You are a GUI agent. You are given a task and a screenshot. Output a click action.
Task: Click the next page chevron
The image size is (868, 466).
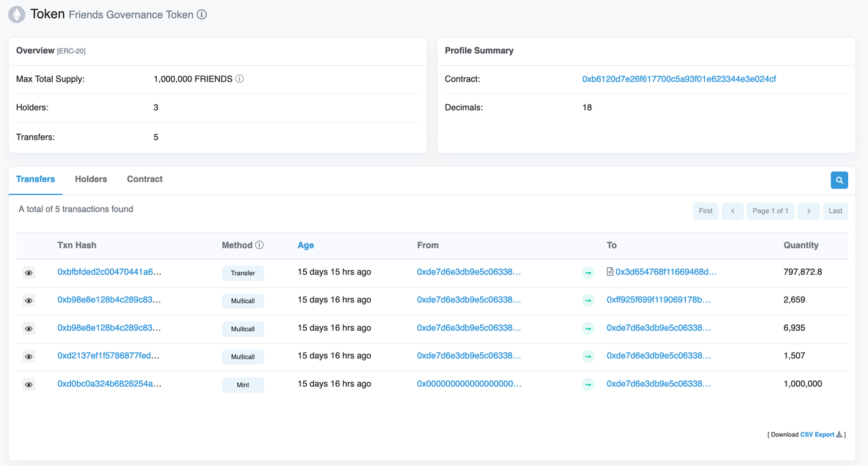click(808, 211)
